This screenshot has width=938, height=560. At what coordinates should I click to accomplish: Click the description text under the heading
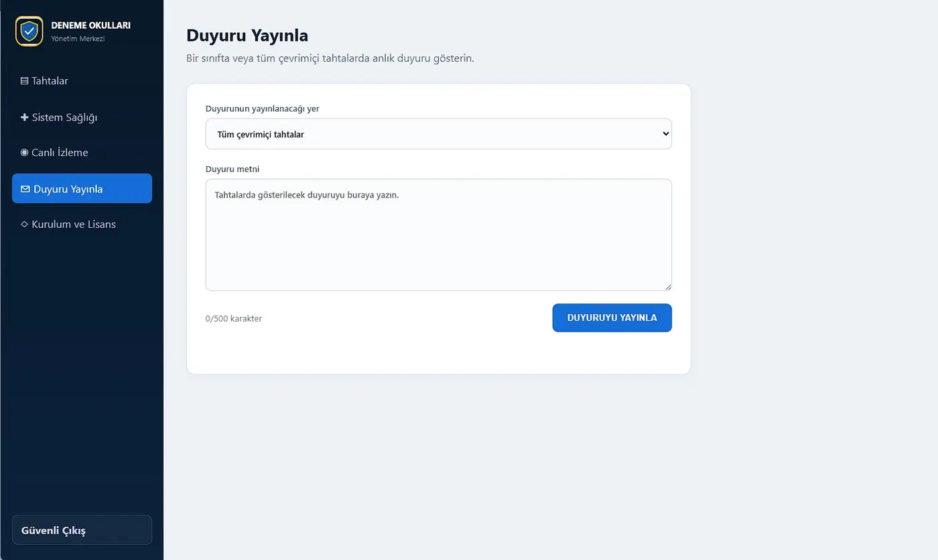[330, 58]
